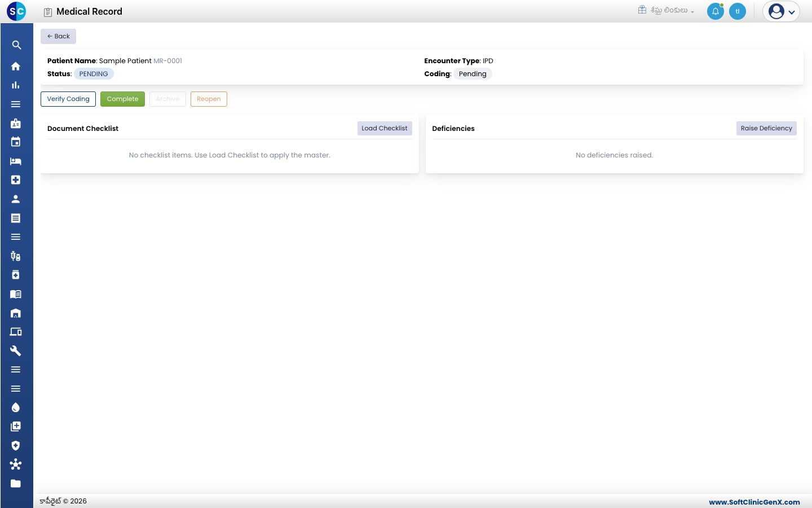Click the shield with cross sidebar icon

pos(16,445)
